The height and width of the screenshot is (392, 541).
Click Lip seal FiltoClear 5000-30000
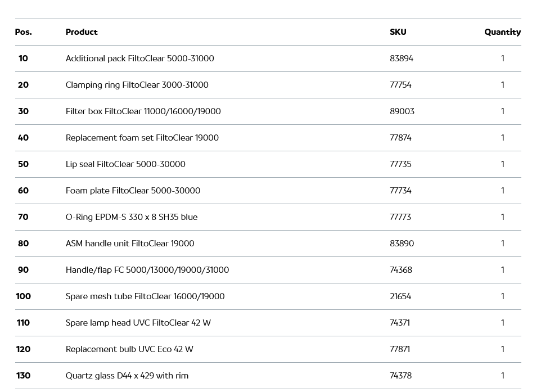click(125, 164)
